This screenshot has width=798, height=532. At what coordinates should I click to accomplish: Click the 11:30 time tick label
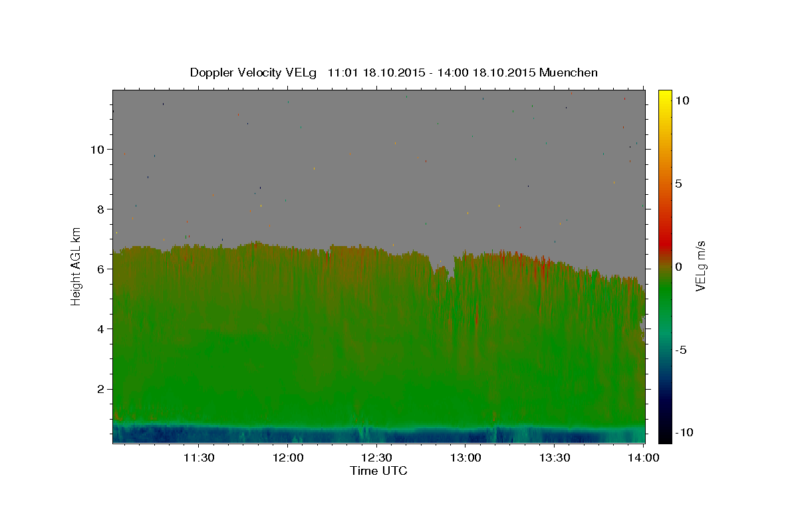(198, 458)
